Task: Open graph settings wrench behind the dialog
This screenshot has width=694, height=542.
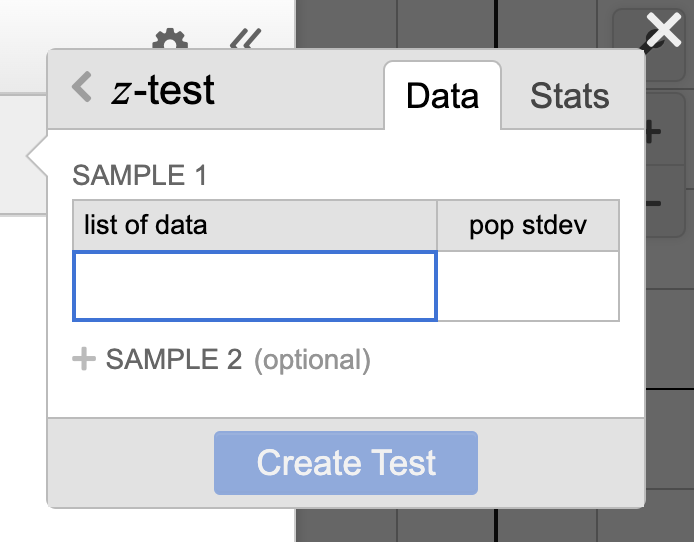Action: [655, 43]
